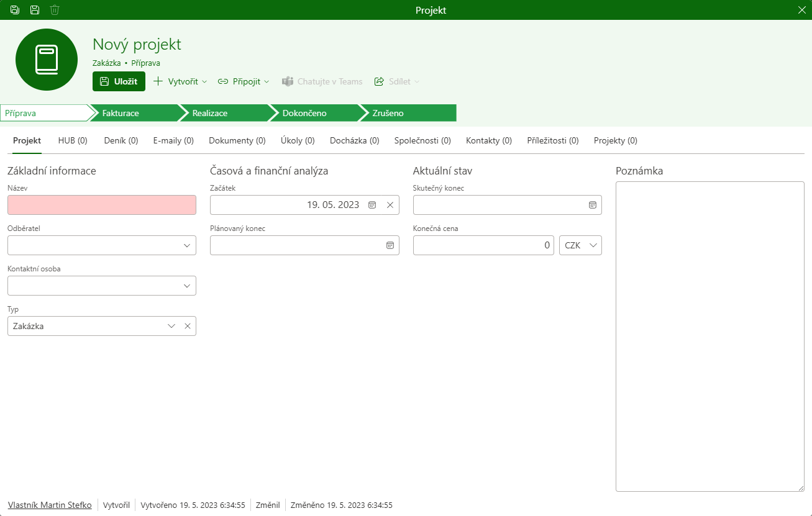Expand the Odběratel dropdown
Screen dimensions: 812x516
(x=187, y=245)
